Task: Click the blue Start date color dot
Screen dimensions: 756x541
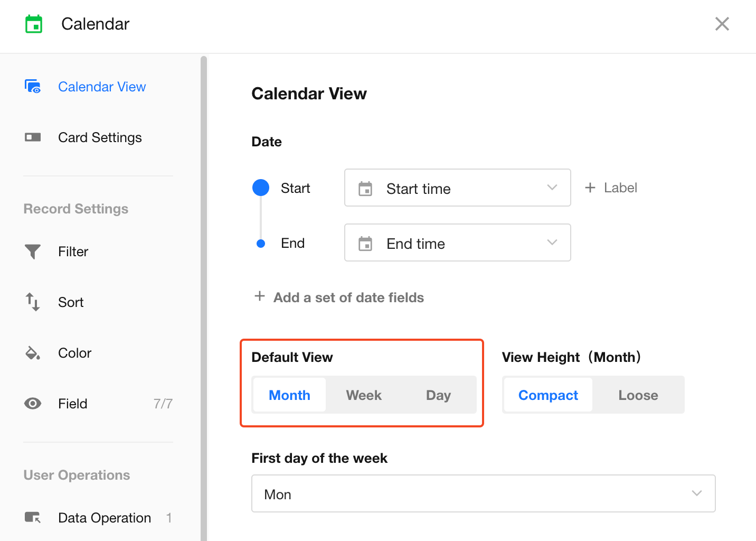Action: pos(261,188)
